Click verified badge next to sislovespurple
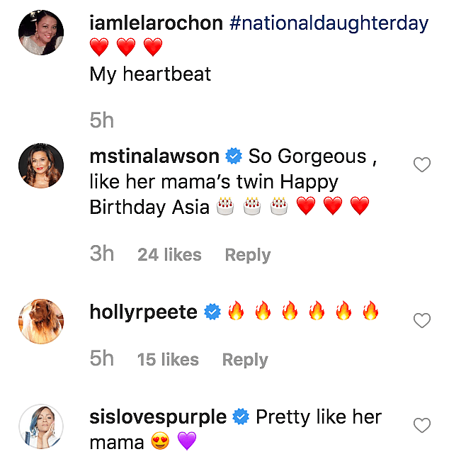 (x=241, y=417)
